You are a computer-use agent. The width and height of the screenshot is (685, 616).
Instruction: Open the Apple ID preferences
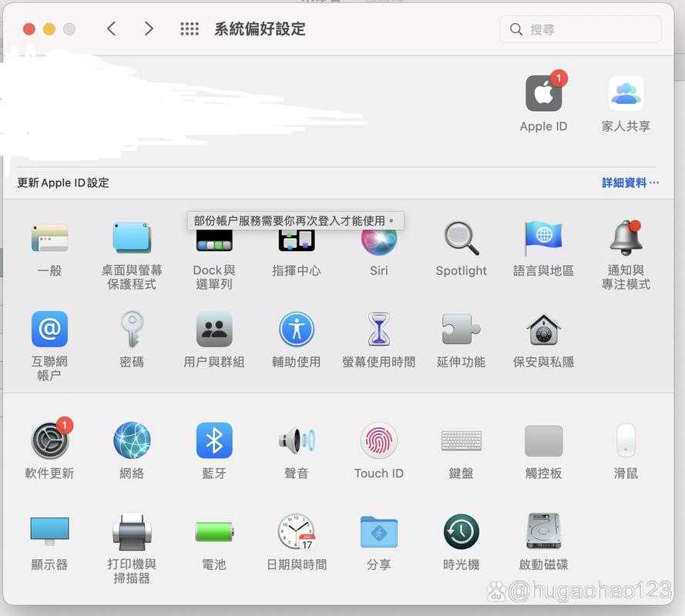pyautogui.click(x=543, y=95)
